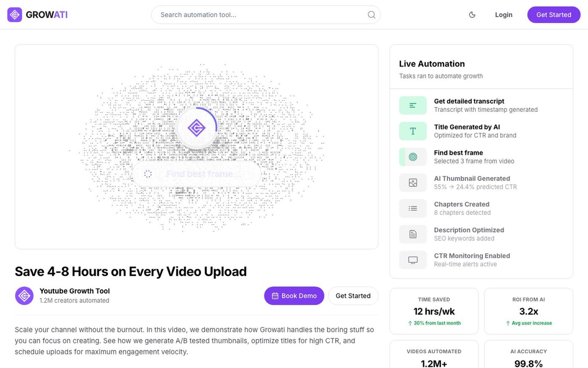
Task: Click the Youtube Growth Tool channel name
Action: pyautogui.click(x=75, y=291)
